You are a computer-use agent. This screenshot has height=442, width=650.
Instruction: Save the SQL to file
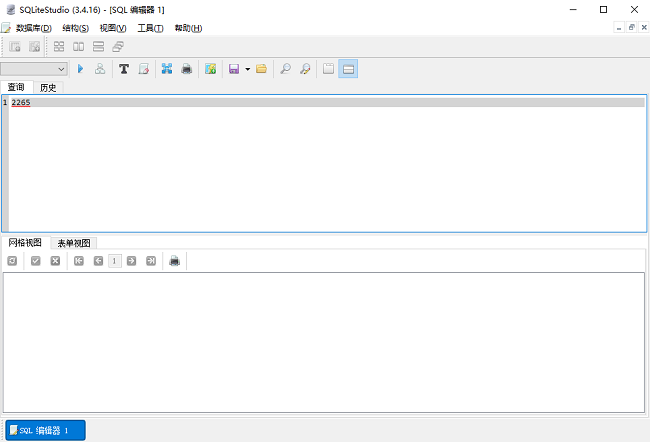click(x=233, y=69)
